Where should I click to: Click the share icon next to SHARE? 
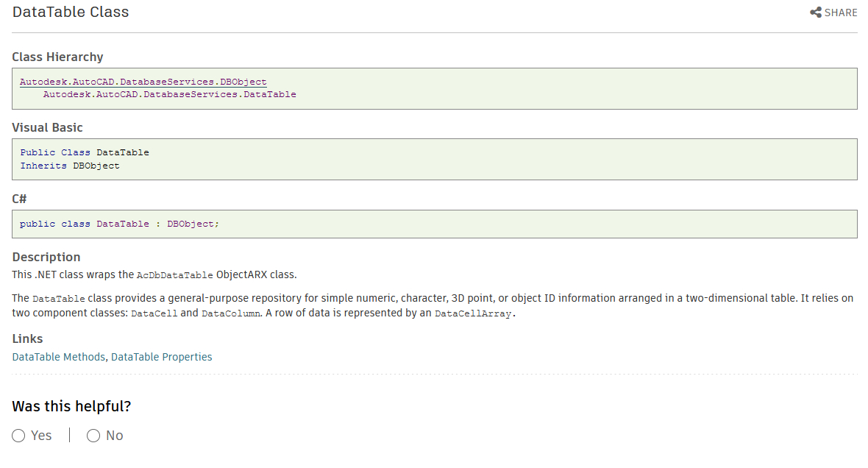[x=816, y=13]
